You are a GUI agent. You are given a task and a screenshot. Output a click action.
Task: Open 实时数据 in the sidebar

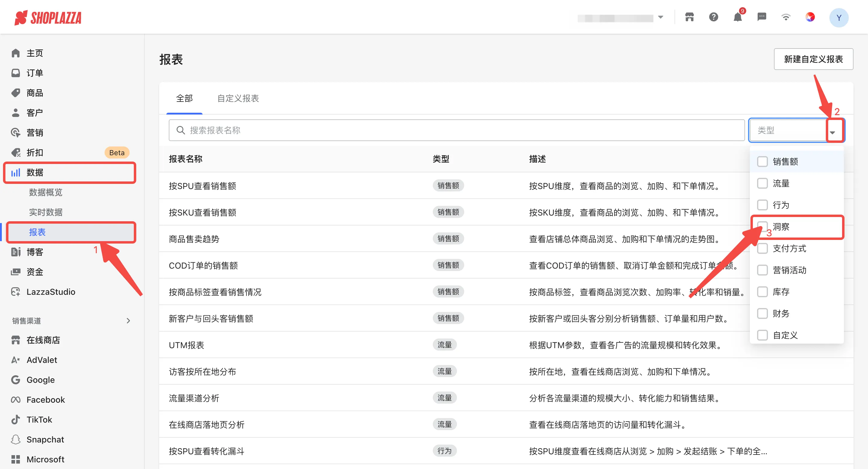coord(46,212)
